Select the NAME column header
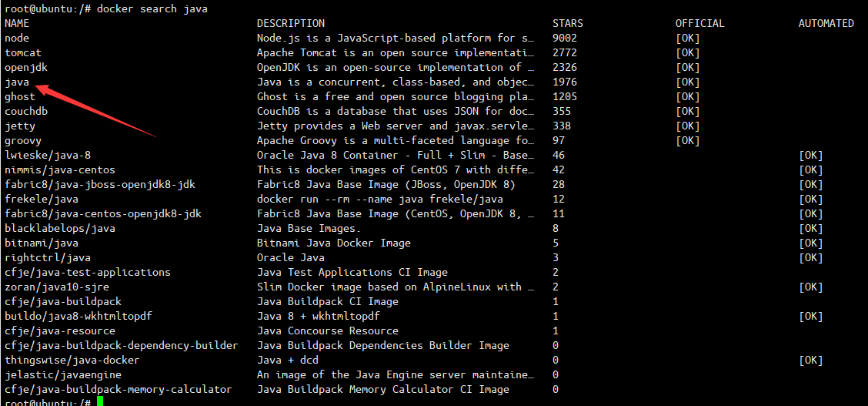Viewport: 868px width, 406px height. pyautogui.click(x=17, y=24)
